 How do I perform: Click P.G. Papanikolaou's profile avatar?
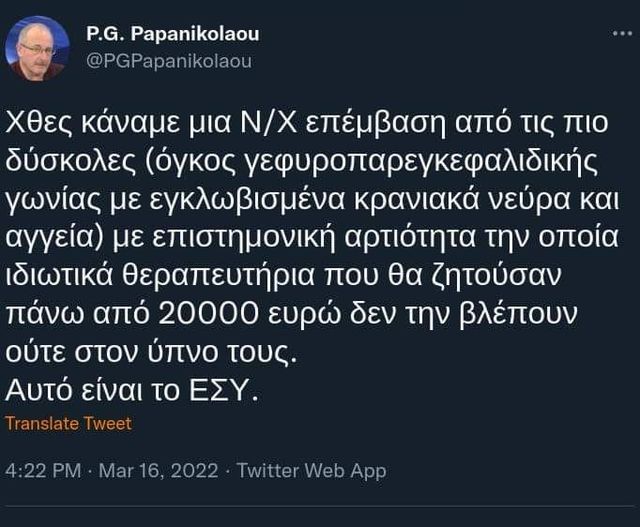pyautogui.click(x=37, y=48)
